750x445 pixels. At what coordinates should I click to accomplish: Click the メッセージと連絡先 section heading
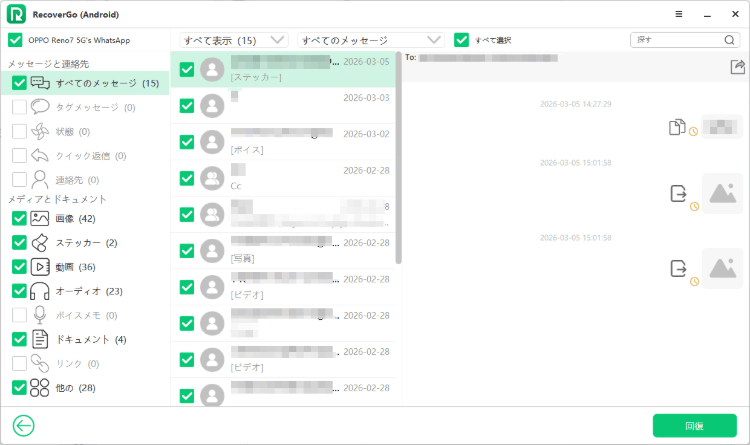[x=48, y=64]
